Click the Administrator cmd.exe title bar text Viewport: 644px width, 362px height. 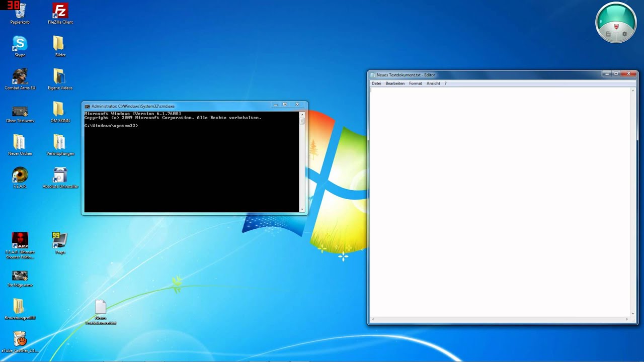point(133,106)
